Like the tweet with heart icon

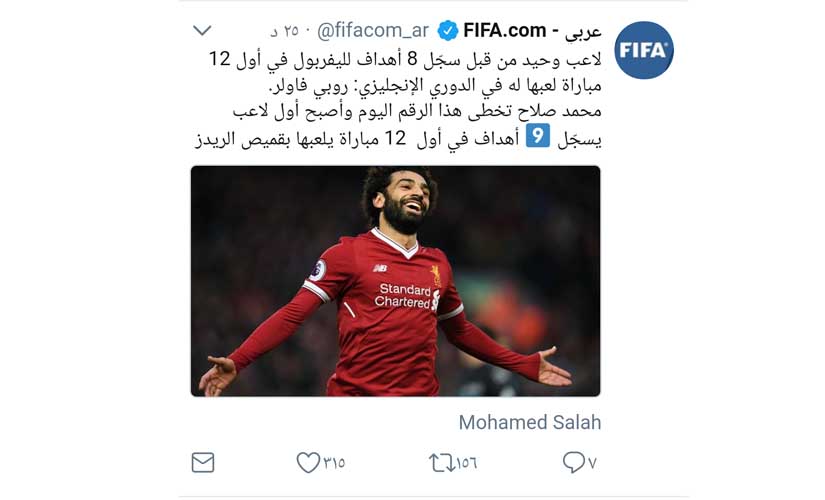[x=308, y=462]
